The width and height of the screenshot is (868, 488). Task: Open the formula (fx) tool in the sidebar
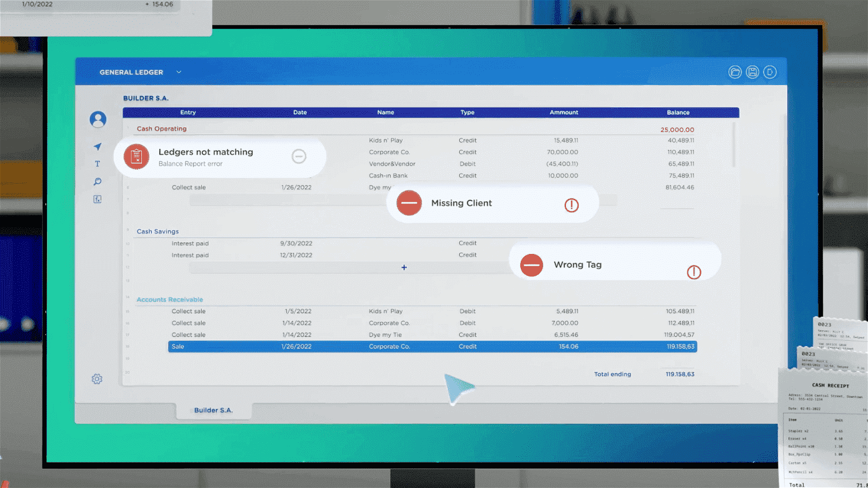97,199
